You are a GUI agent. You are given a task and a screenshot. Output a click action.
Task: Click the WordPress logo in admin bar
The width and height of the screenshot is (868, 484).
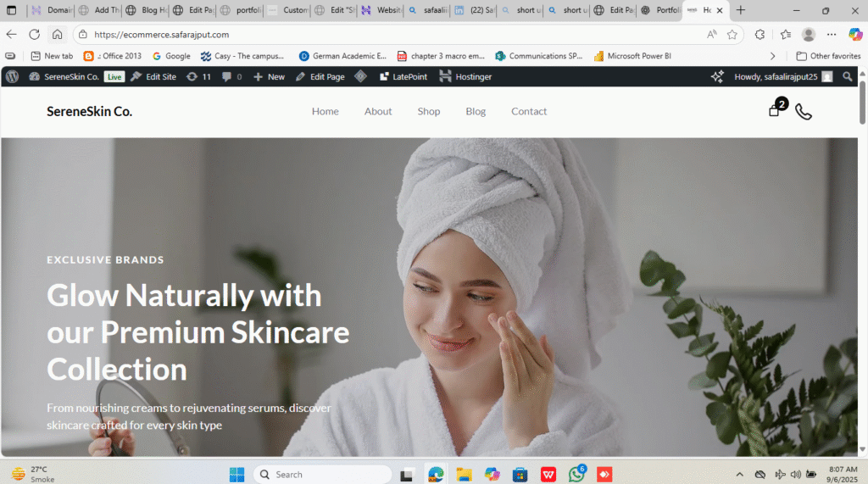(x=12, y=76)
